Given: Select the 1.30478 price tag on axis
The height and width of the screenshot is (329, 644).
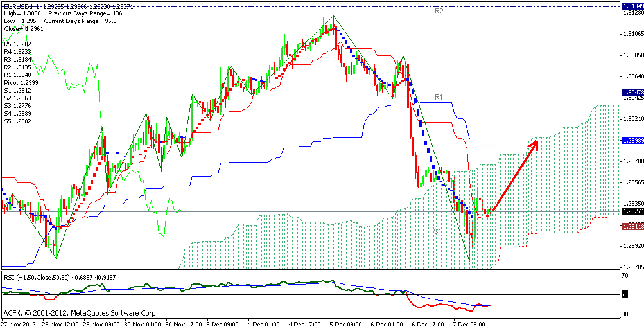Looking at the screenshot, I should [632, 93].
